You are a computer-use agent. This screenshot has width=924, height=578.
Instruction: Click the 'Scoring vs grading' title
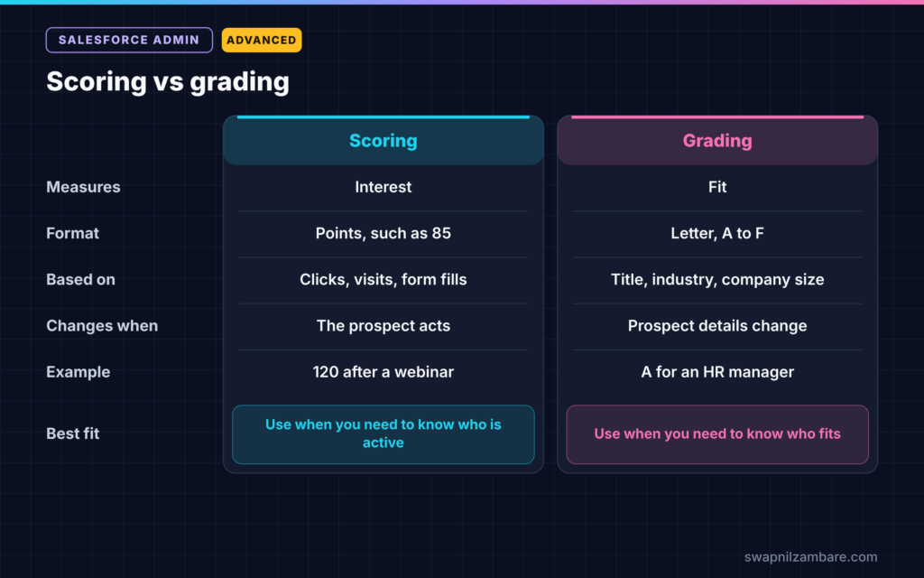tap(168, 81)
